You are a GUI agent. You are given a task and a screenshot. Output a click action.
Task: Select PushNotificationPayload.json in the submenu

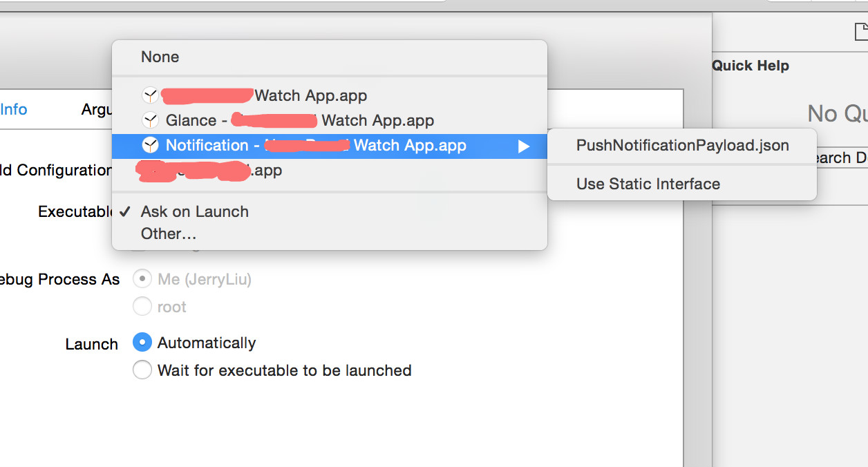coord(682,145)
